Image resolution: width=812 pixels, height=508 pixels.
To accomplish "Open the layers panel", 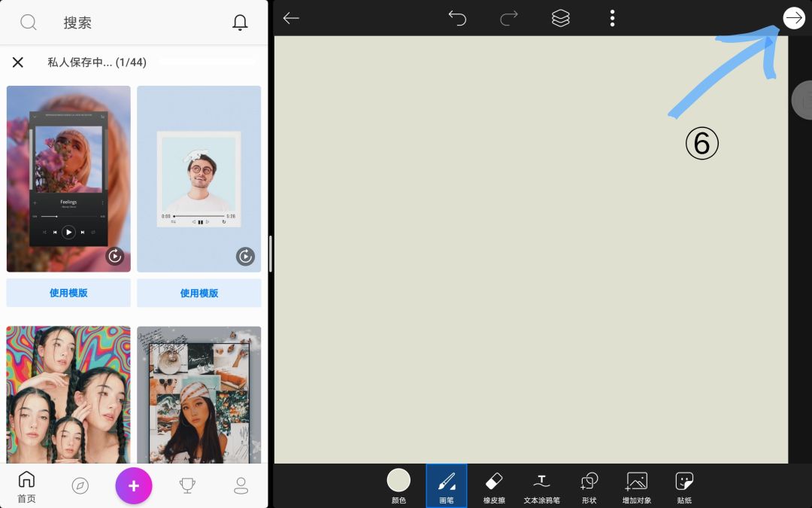I will tap(561, 18).
